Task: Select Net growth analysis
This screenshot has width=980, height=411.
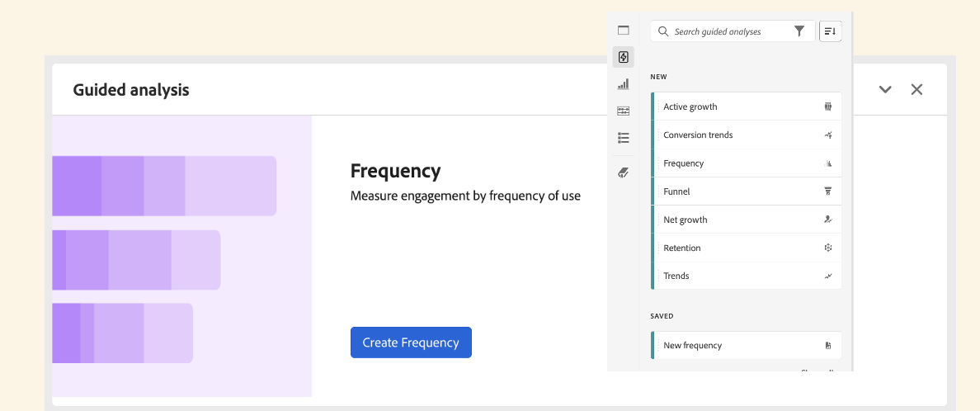Action: 747,220
